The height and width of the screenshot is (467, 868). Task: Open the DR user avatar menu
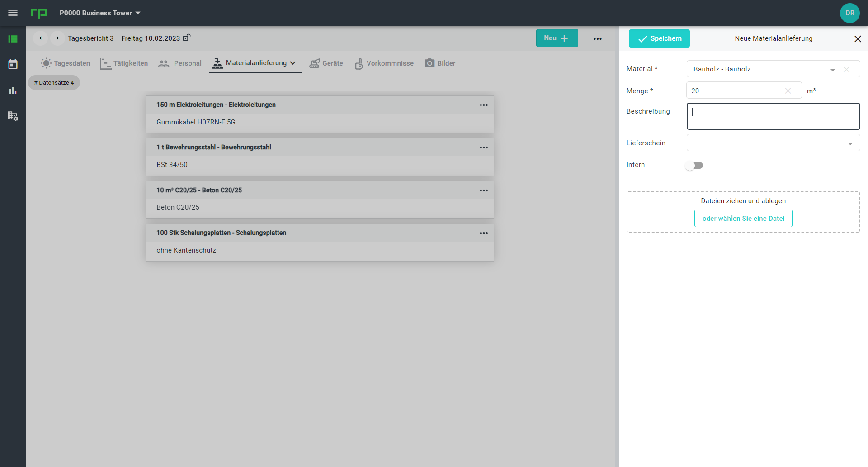(x=849, y=13)
